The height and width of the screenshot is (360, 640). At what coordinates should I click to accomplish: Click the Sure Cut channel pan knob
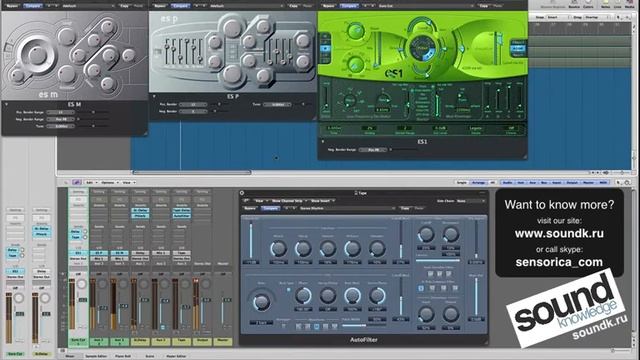click(x=82, y=284)
